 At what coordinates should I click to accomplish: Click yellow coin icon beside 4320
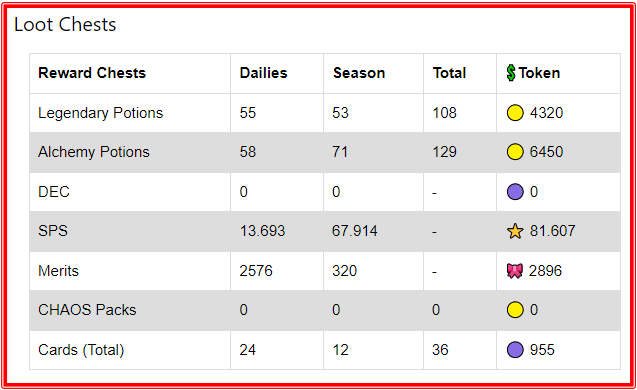click(x=515, y=113)
